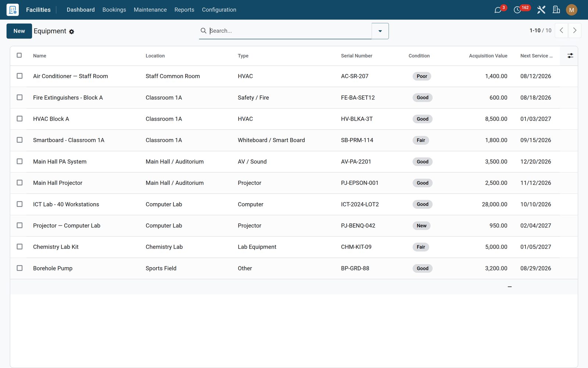
Task: Sort by the Serial Number column header
Action: [x=356, y=56]
